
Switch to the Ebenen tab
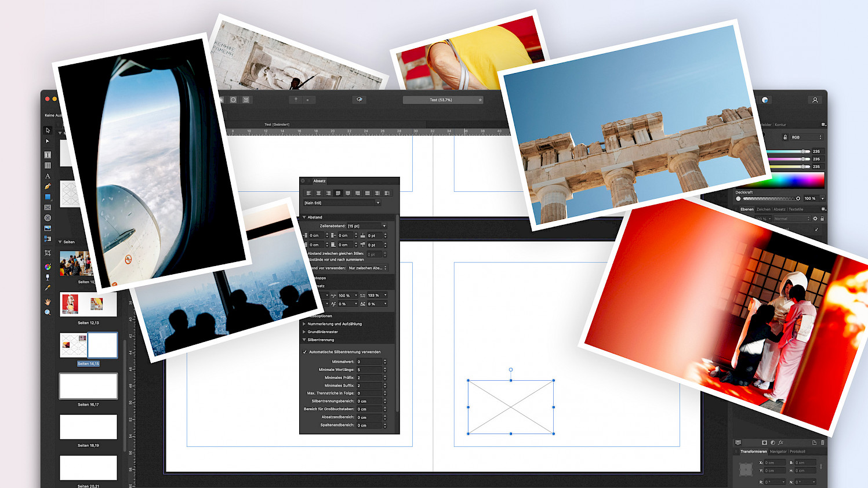(x=747, y=209)
